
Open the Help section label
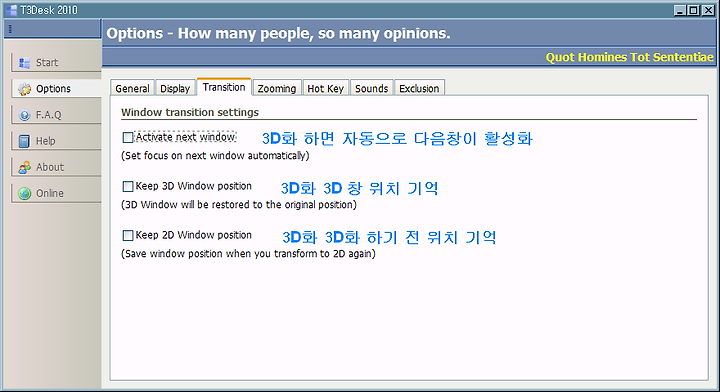coord(45,141)
